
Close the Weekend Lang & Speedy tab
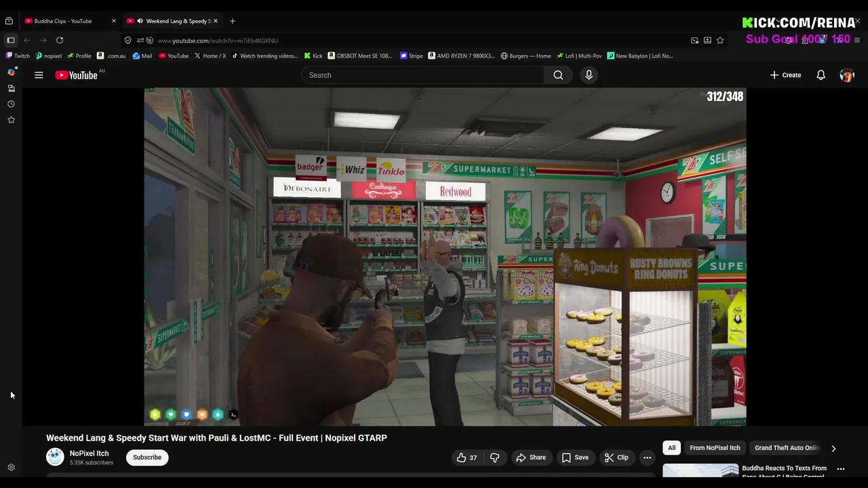click(x=216, y=21)
